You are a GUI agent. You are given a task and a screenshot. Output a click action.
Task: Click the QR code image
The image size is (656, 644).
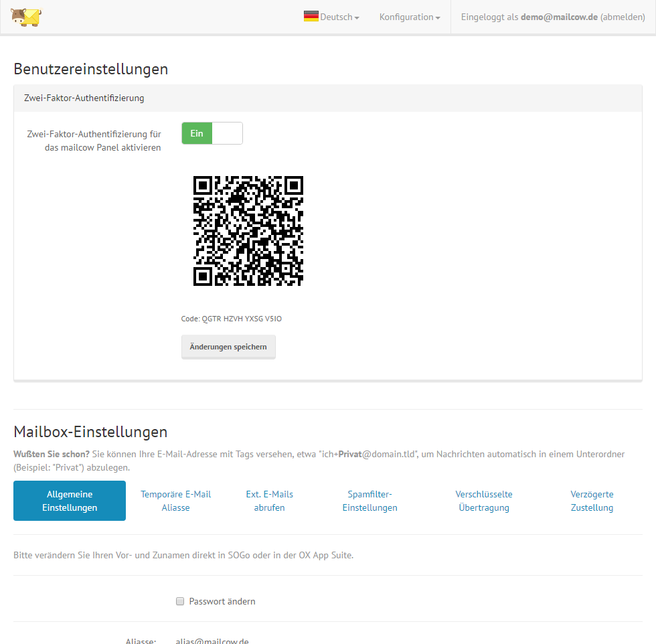[x=248, y=231]
